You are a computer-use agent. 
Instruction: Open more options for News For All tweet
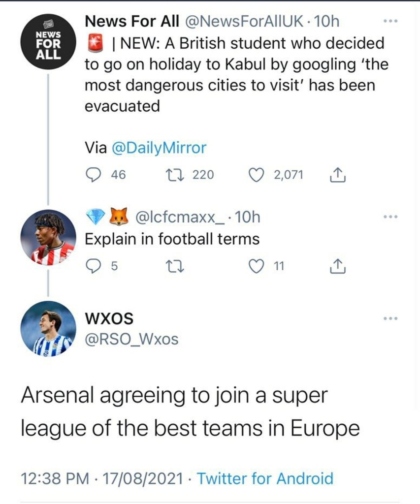click(x=390, y=22)
